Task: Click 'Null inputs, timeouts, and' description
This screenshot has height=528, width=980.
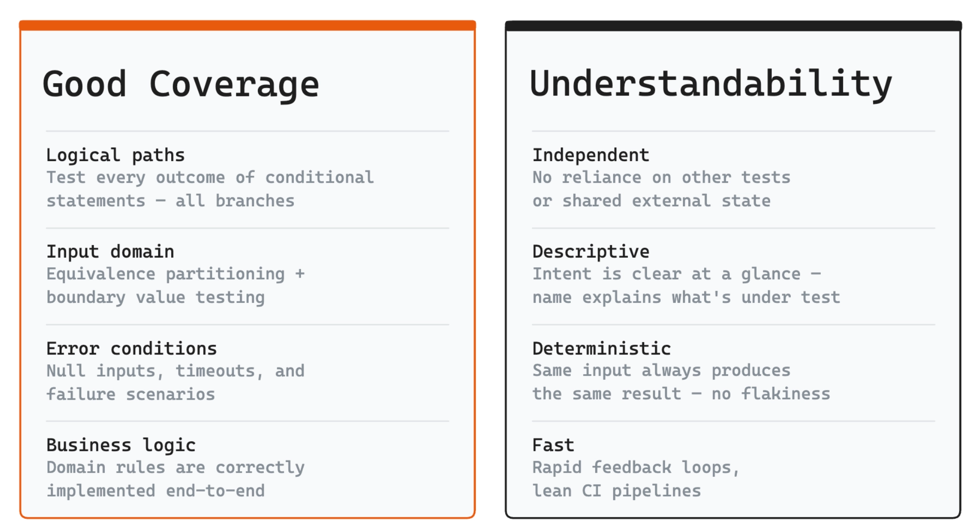Action: 175,371
